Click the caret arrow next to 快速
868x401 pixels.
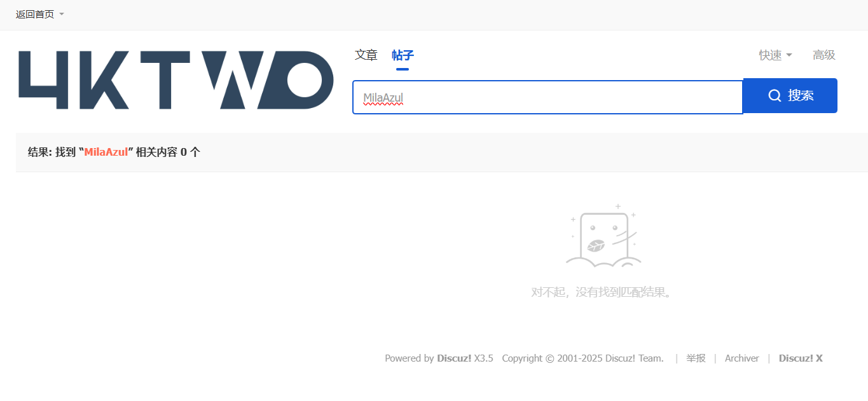[789, 55]
